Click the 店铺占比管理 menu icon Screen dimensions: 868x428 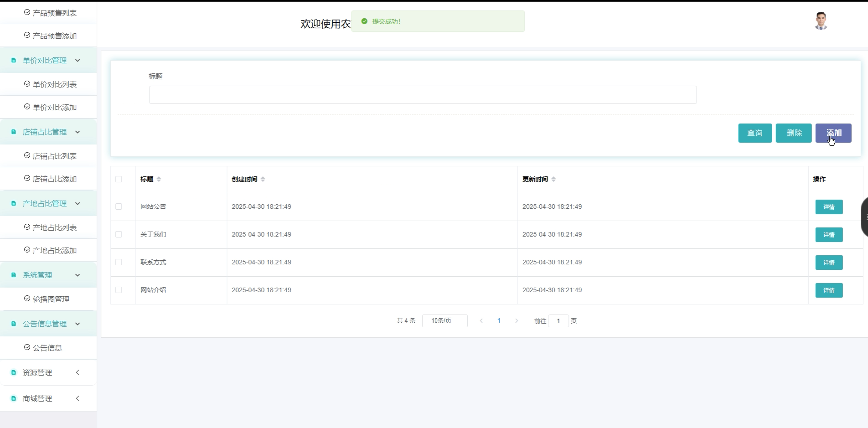[x=14, y=132]
